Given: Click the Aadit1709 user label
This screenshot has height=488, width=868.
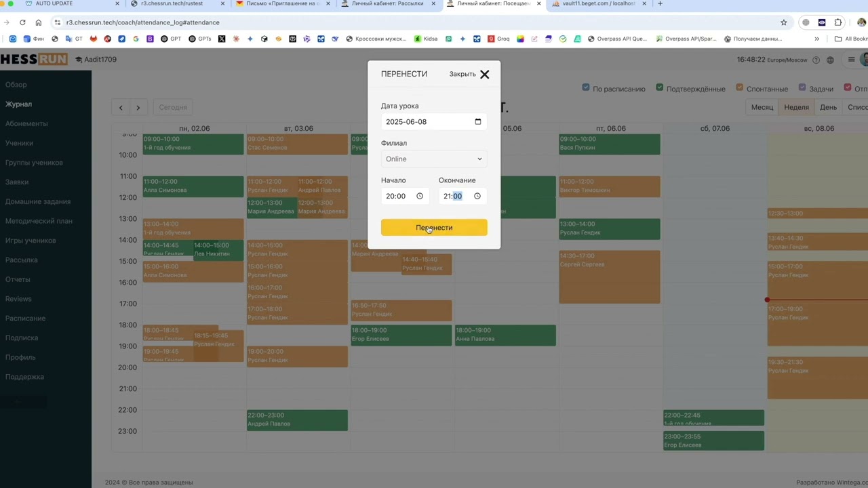Looking at the screenshot, I should pos(96,60).
